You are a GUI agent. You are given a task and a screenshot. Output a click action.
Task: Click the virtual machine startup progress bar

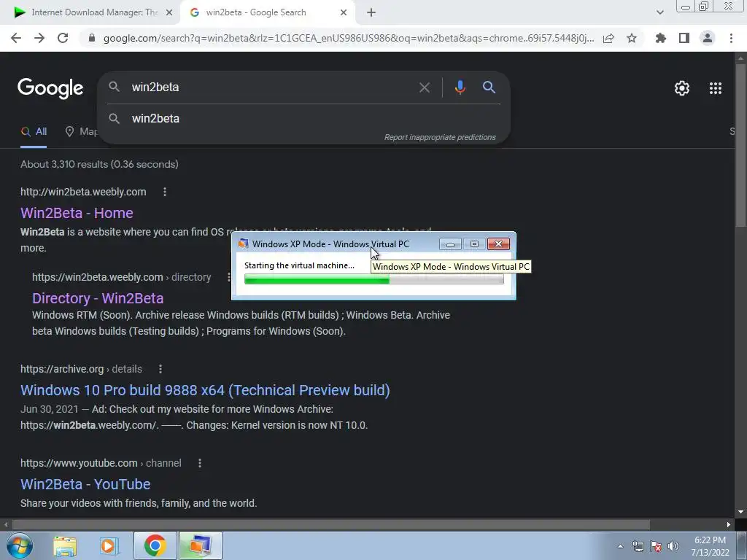pyautogui.click(x=374, y=280)
